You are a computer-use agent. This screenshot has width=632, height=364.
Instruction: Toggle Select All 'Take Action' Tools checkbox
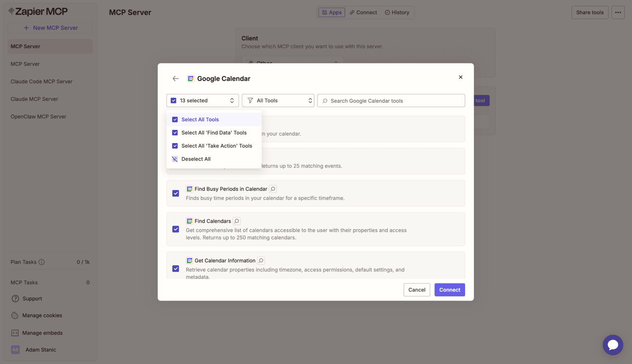(x=175, y=146)
